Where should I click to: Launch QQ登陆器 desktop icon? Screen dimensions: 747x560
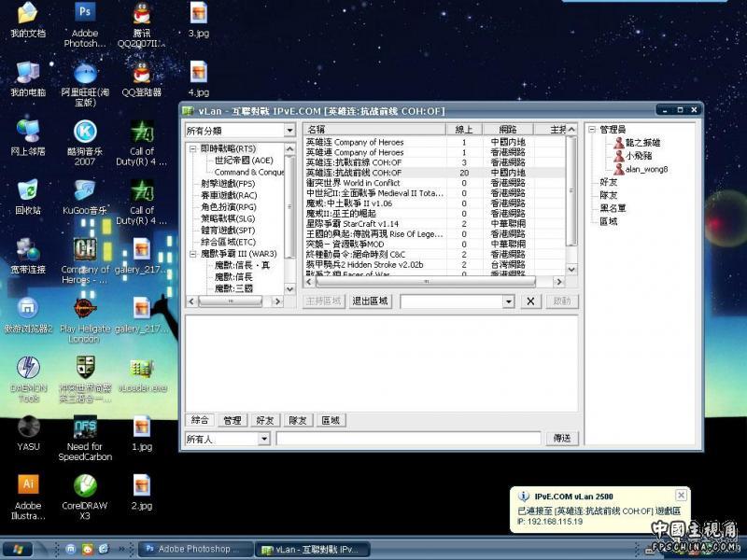[142, 79]
